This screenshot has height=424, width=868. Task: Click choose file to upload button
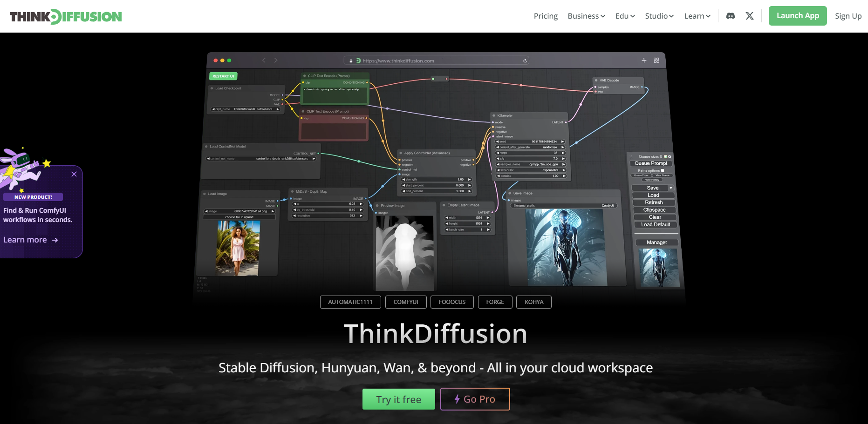coord(239,217)
